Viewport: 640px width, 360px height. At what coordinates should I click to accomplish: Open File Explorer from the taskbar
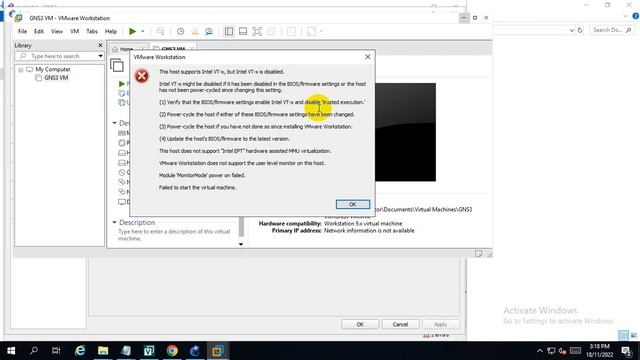(103, 351)
